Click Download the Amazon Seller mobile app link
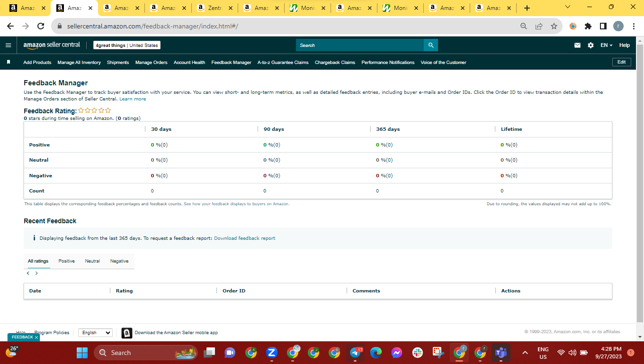Image resolution: width=644 pixels, height=364 pixels. tap(176, 333)
